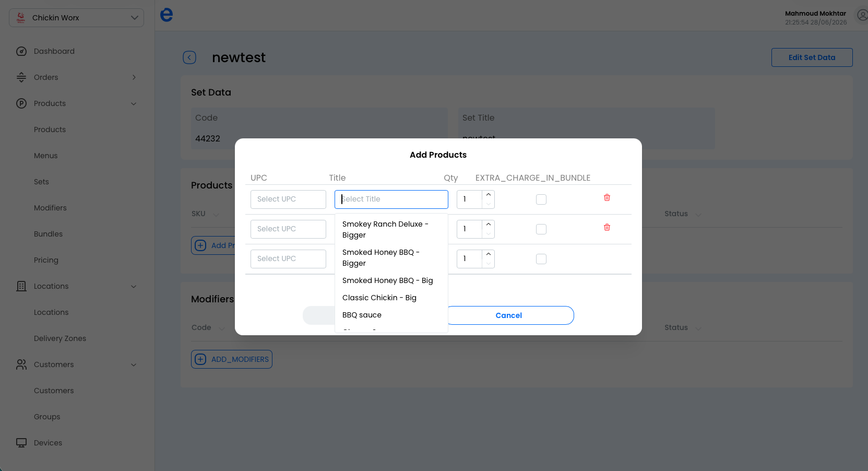The image size is (868, 471).
Task: Delete the first product row with trash icon
Action: tap(607, 197)
